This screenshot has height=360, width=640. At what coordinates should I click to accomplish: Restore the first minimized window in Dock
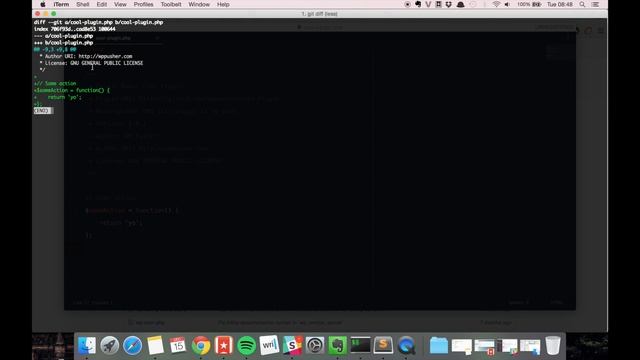(462, 346)
